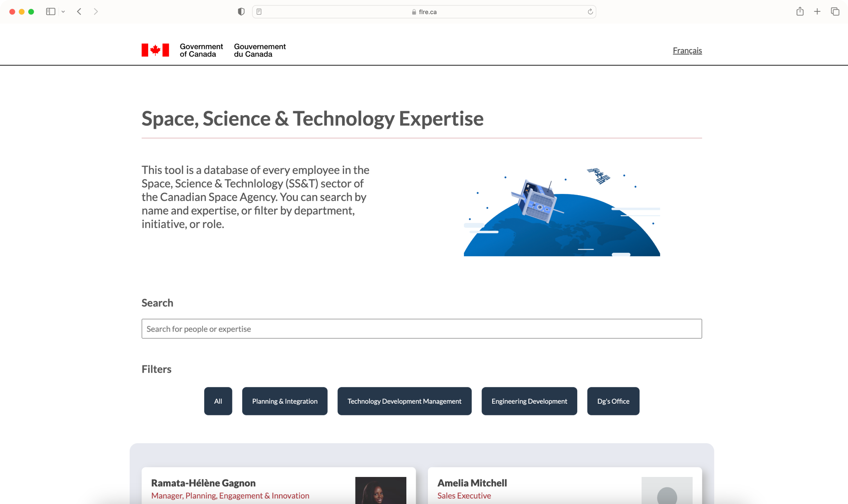The width and height of the screenshot is (848, 504).
Task: Click the Safari sidebar toggle icon
Action: [x=51, y=12]
